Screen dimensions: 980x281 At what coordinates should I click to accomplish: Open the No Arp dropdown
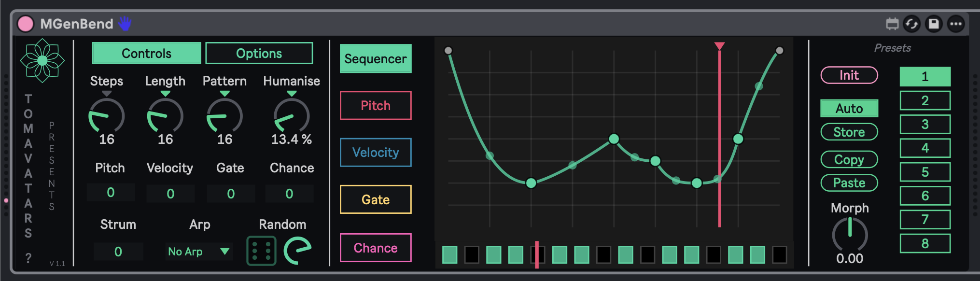(198, 252)
